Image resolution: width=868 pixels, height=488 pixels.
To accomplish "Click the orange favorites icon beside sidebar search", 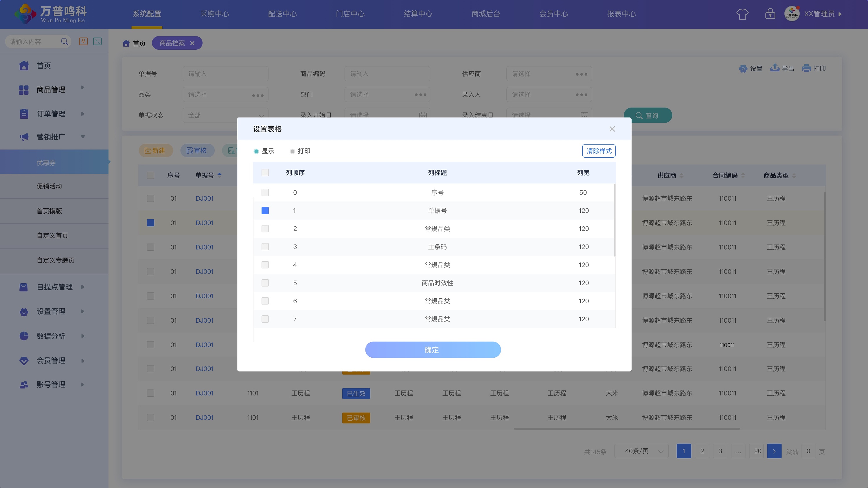I will tap(83, 41).
